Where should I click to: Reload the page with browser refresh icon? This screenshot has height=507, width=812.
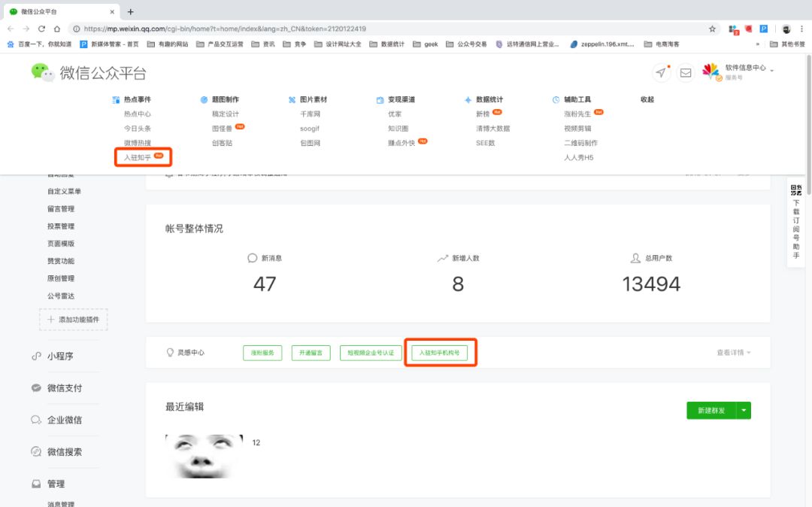[x=41, y=29]
